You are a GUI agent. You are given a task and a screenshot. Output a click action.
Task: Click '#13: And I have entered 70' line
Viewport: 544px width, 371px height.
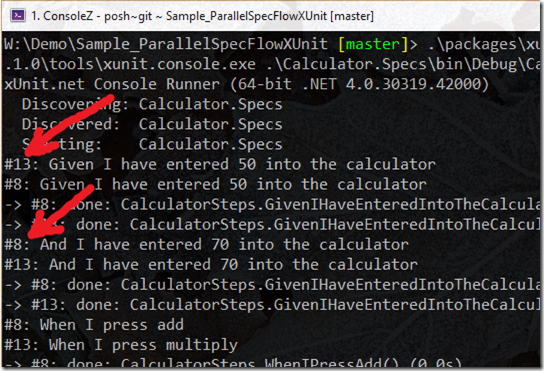211,265
